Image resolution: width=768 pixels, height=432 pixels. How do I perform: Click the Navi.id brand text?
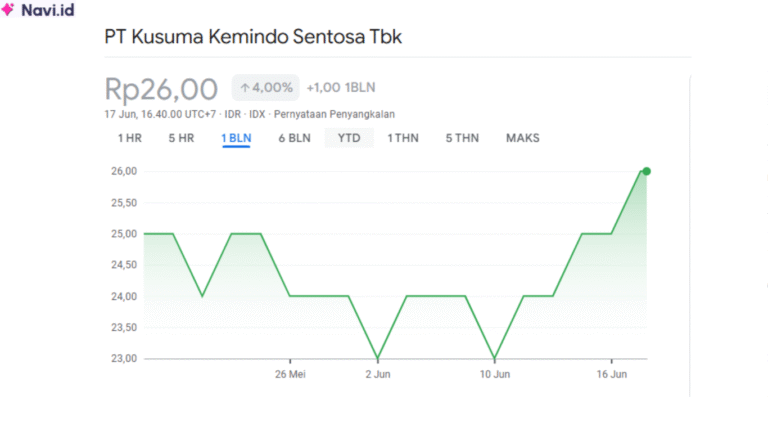click(48, 10)
